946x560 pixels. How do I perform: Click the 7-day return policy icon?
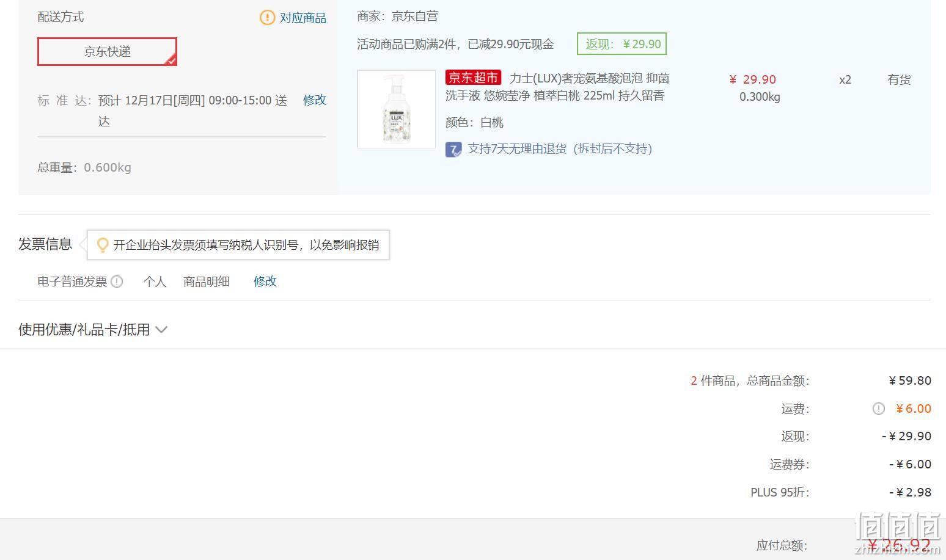pyautogui.click(x=453, y=149)
